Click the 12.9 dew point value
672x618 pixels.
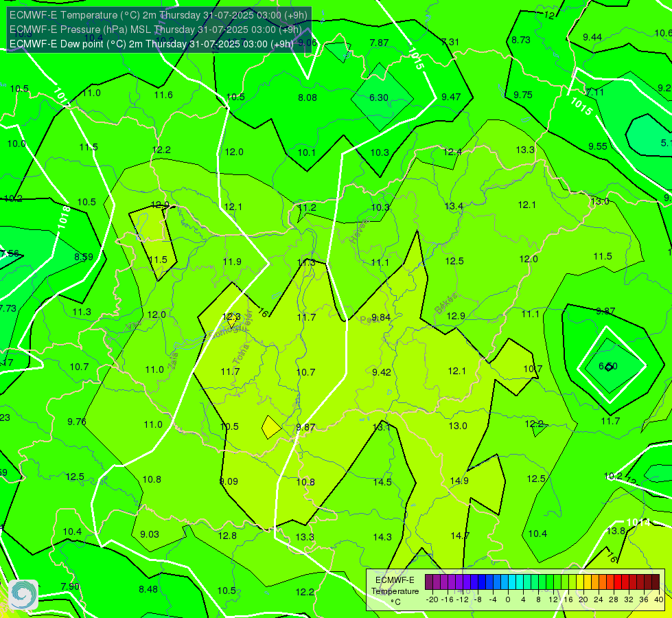[x=456, y=316]
